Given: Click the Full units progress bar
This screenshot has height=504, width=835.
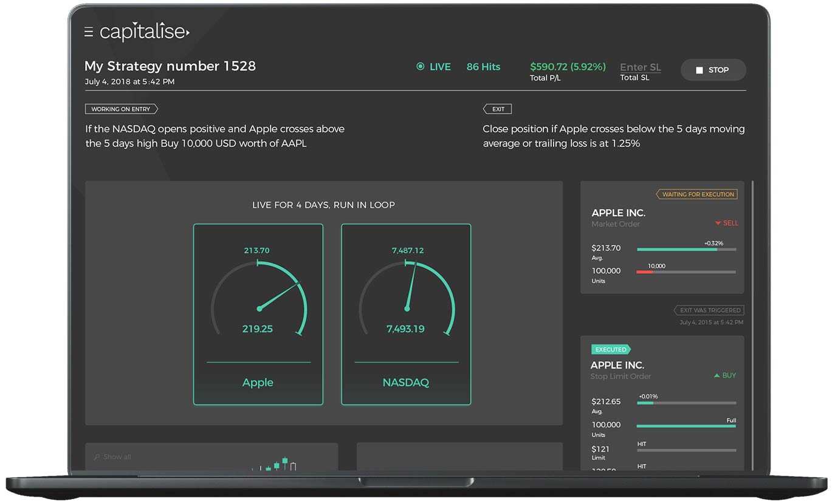Looking at the screenshot, I should pos(687,426).
